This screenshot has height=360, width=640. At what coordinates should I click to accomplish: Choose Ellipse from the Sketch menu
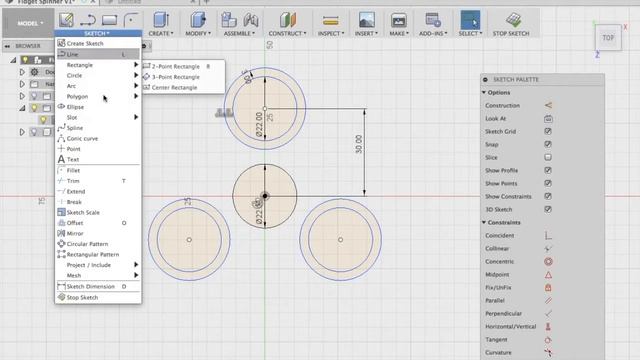point(98,107)
